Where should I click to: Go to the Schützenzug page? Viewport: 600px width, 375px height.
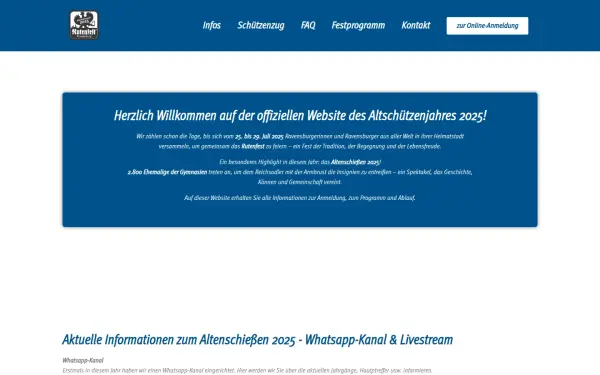coord(261,25)
